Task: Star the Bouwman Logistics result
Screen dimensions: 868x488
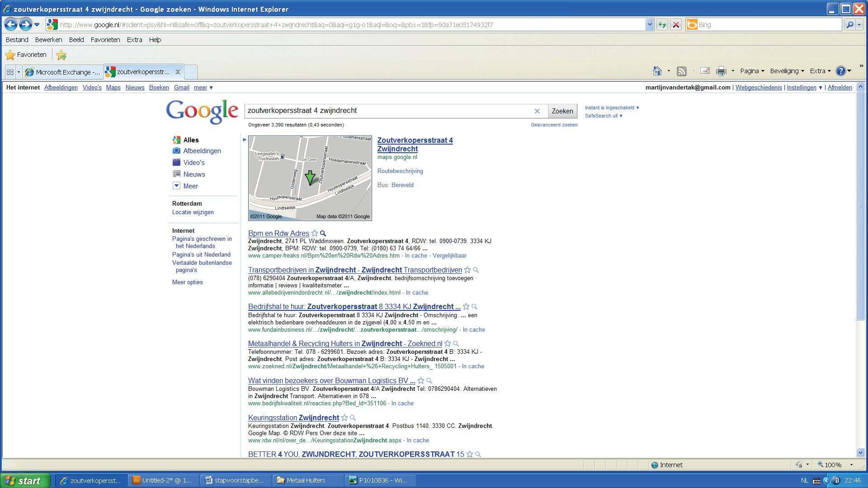Action: point(421,381)
